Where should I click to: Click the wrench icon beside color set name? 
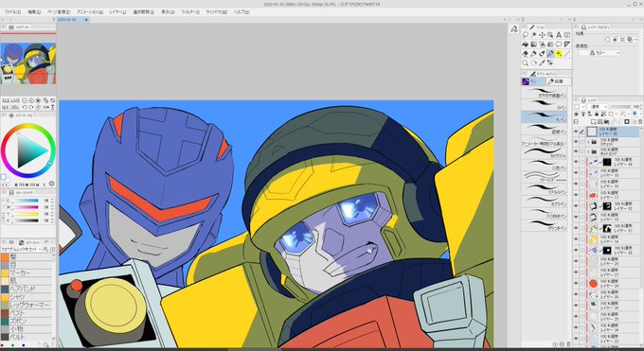(46, 249)
